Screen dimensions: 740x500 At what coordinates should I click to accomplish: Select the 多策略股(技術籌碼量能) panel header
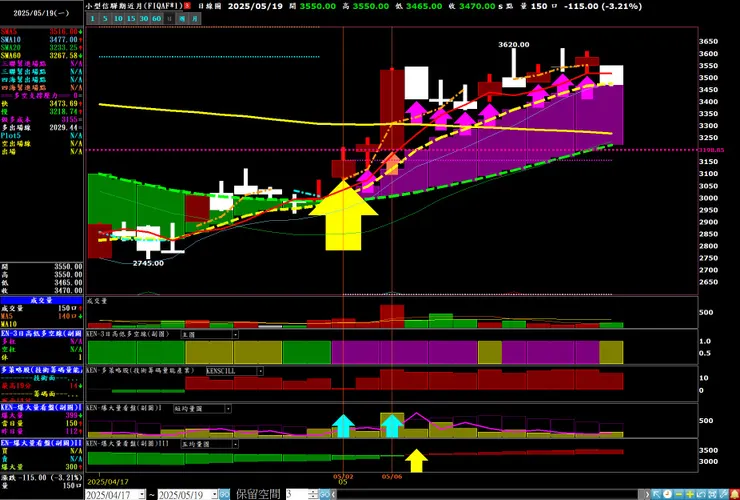pos(42,370)
